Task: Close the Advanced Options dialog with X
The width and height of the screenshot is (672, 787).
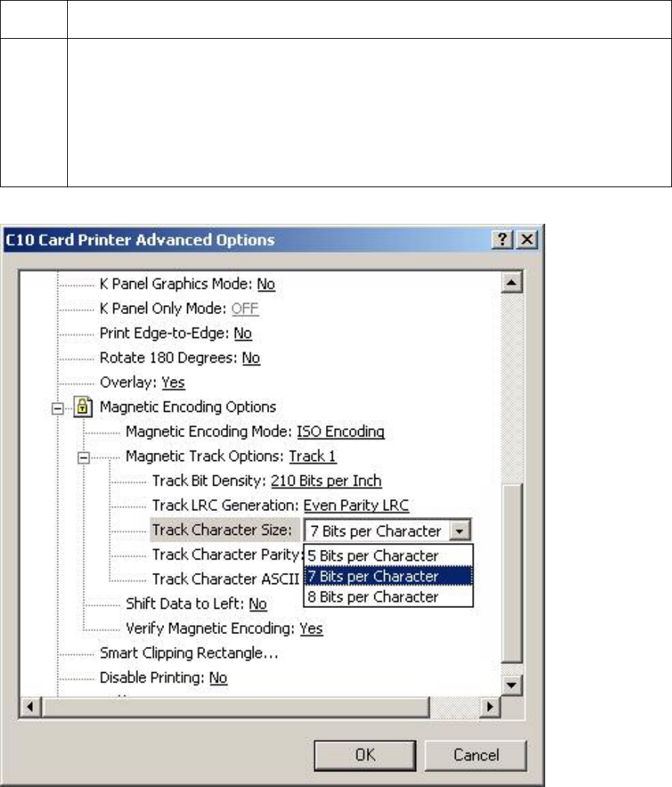Action: pos(527,239)
